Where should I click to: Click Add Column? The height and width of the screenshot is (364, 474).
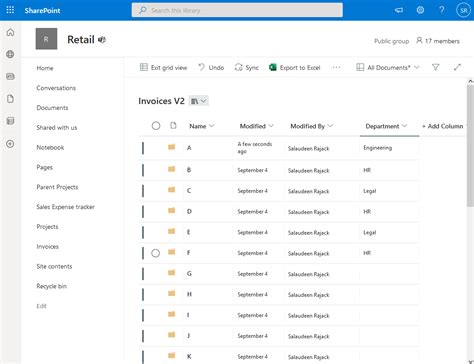click(x=442, y=126)
